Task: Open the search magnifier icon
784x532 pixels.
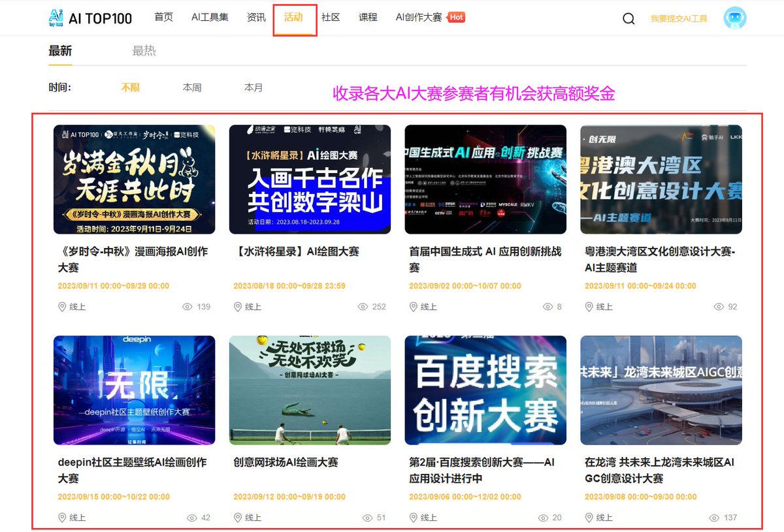Action: pyautogui.click(x=629, y=19)
